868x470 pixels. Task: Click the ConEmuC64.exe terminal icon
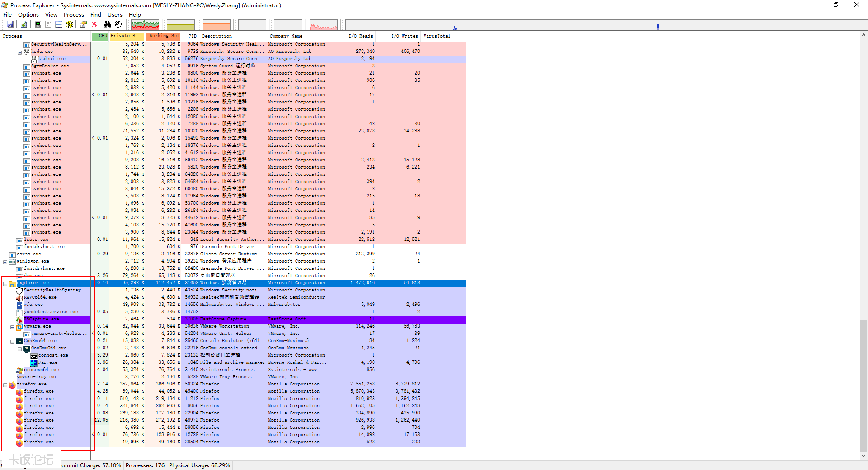[x=27, y=348]
